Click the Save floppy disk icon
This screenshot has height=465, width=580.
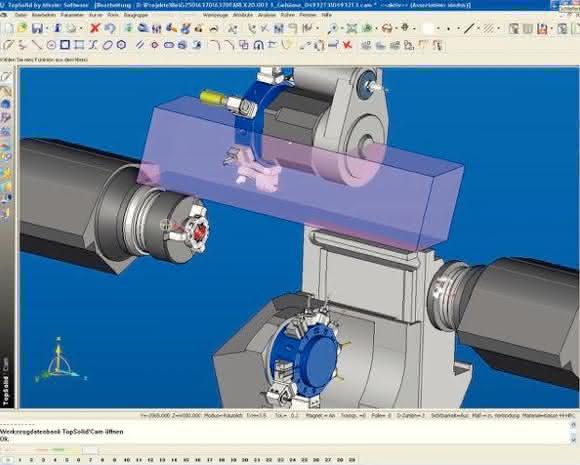[37, 28]
